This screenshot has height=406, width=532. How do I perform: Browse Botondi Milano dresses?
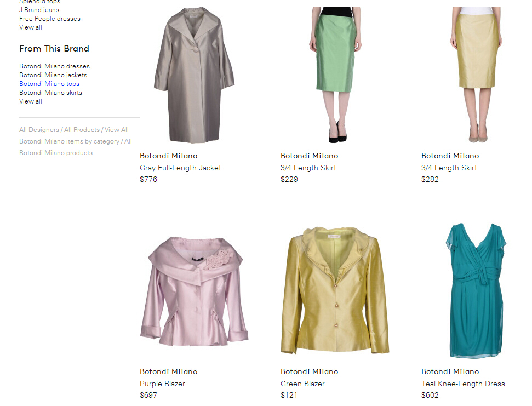55,66
